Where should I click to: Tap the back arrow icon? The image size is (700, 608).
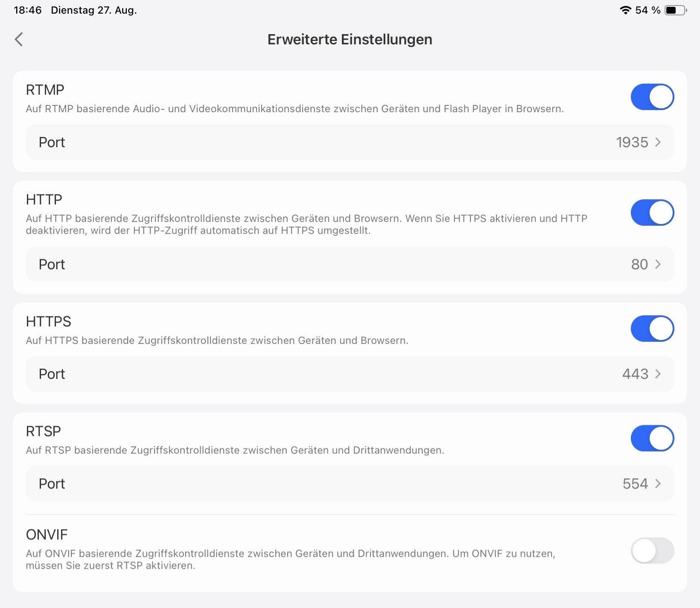(19, 39)
